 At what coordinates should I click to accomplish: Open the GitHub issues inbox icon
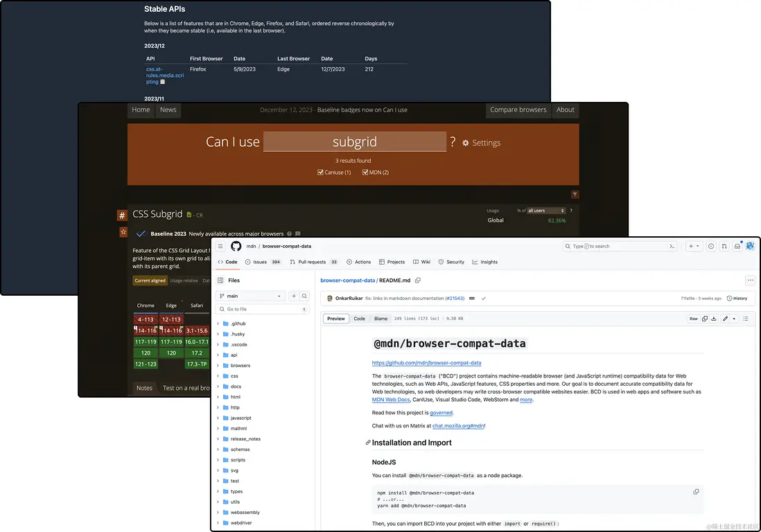coord(711,247)
